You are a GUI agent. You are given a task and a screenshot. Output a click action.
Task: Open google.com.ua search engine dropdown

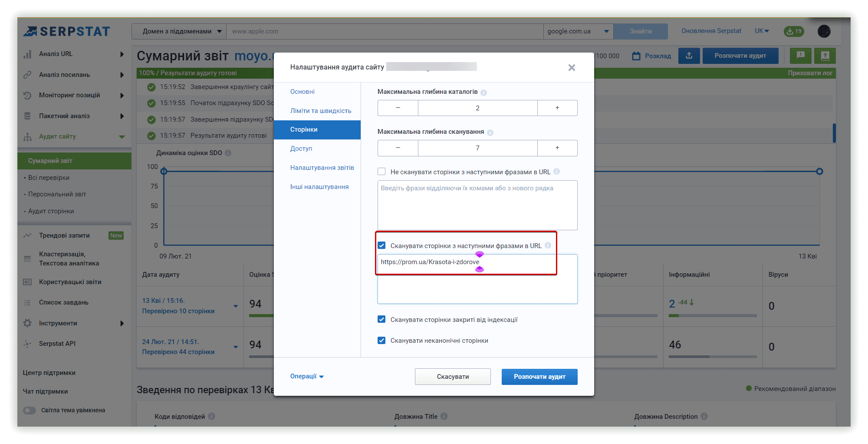click(578, 31)
